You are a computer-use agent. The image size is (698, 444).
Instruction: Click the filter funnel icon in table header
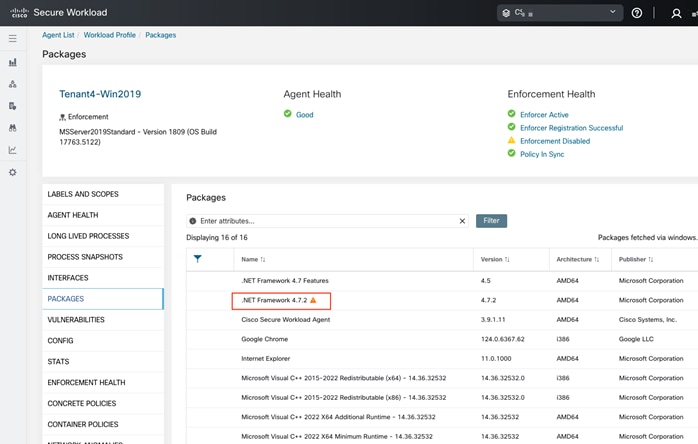point(198,258)
